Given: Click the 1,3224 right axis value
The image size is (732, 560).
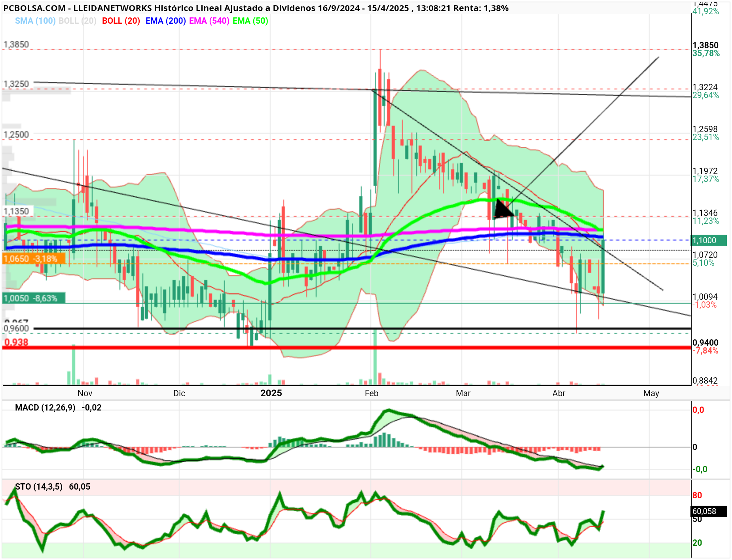Looking at the screenshot, I should 705,87.
